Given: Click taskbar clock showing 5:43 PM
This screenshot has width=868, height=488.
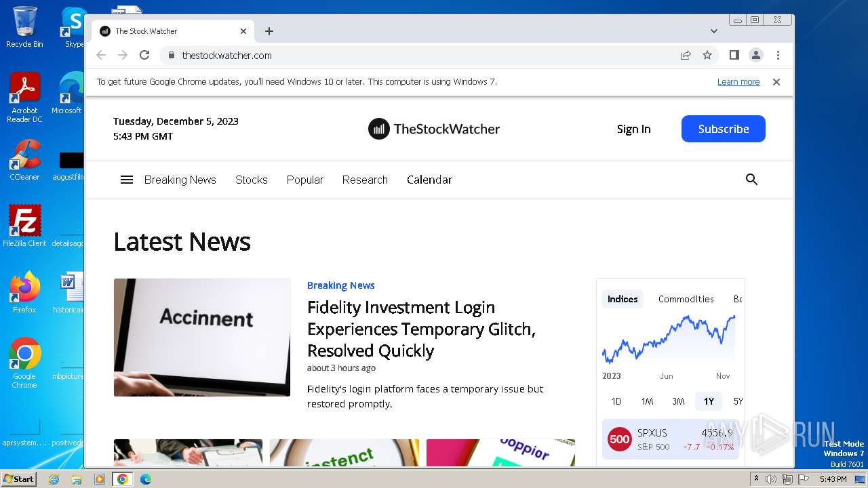Looking at the screenshot, I should point(833,479).
